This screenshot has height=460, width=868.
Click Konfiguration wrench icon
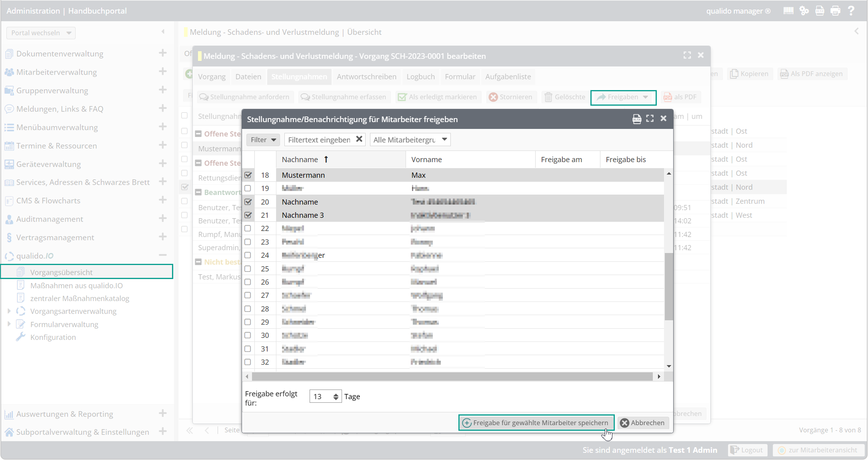pyautogui.click(x=20, y=337)
